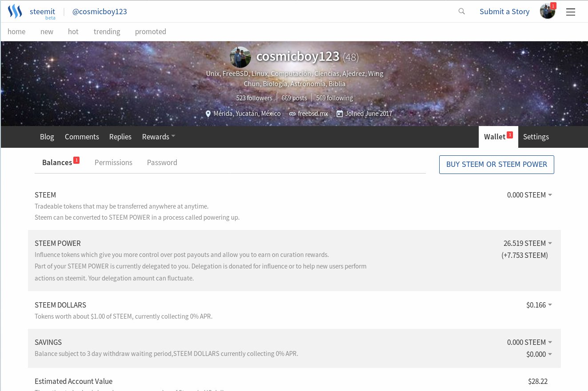
Task: Expand the Savings $0.000 dropdown
Action: tap(539, 354)
